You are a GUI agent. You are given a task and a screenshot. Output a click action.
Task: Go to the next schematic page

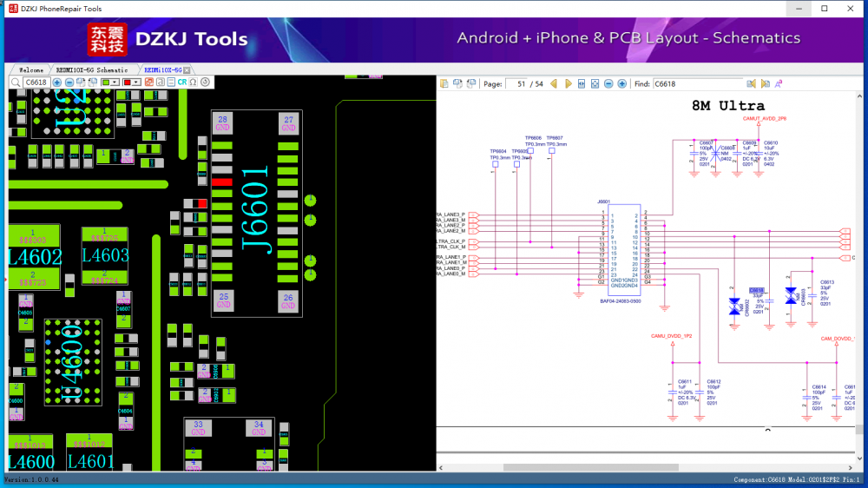569,84
